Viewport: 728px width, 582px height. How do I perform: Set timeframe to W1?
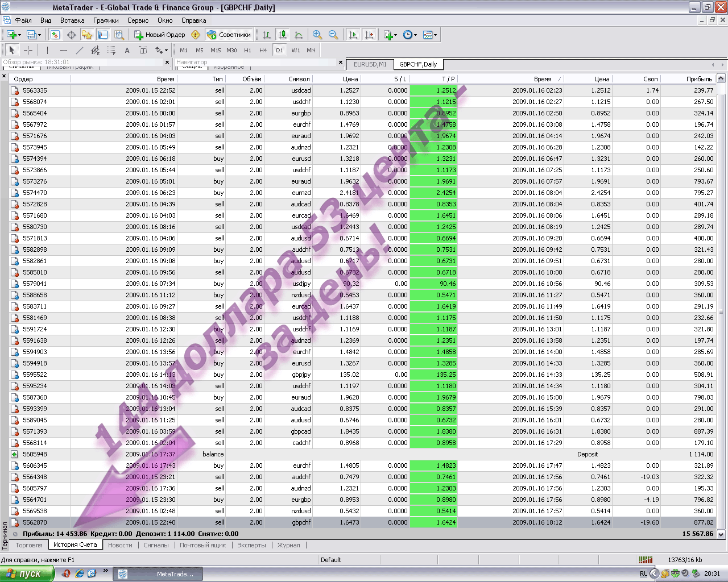coord(296,50)
